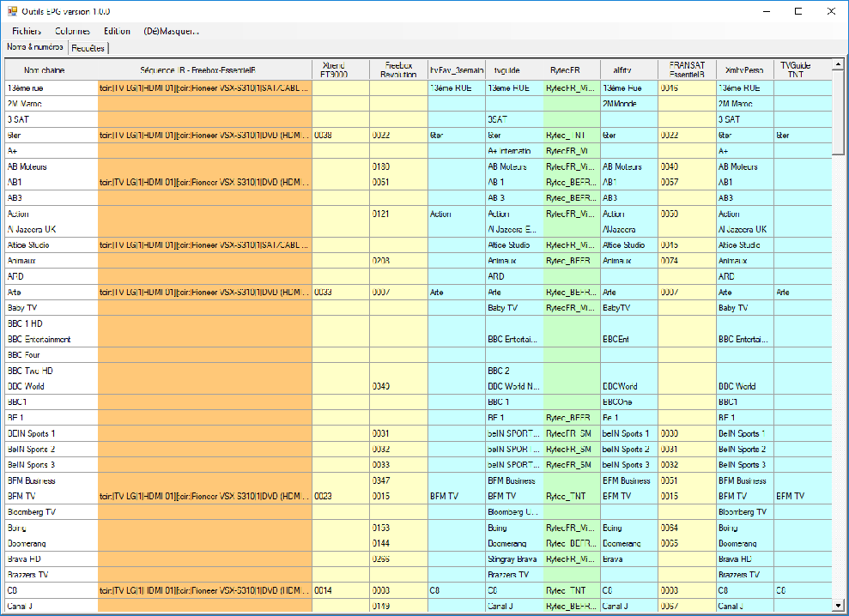
Task: Select the TVGuide TNT cell in BFM TV row
Action: tap(803, 497)
